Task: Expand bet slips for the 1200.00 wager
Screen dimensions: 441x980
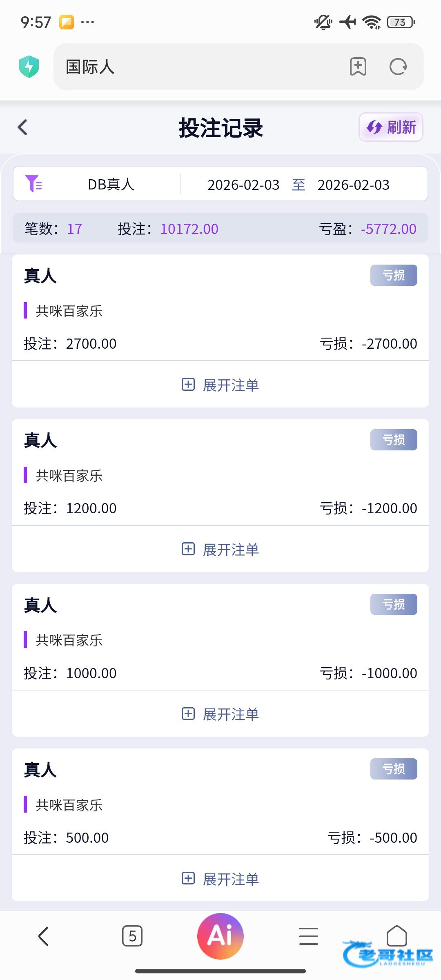Action: pos(220,549)
